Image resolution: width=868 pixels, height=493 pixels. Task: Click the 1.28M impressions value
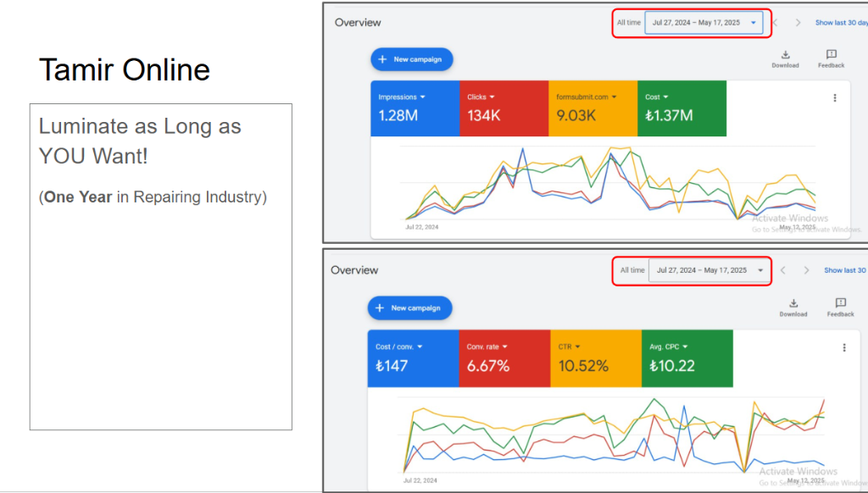point(398,116)
